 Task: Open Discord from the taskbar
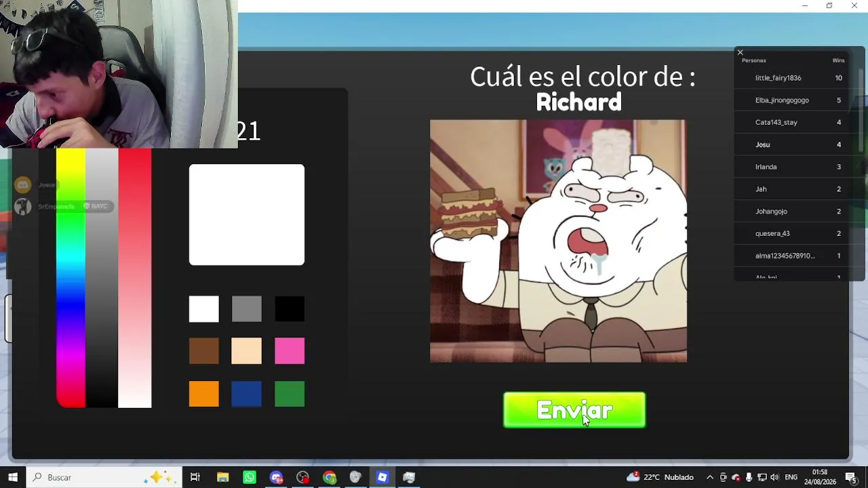[276, 477]
